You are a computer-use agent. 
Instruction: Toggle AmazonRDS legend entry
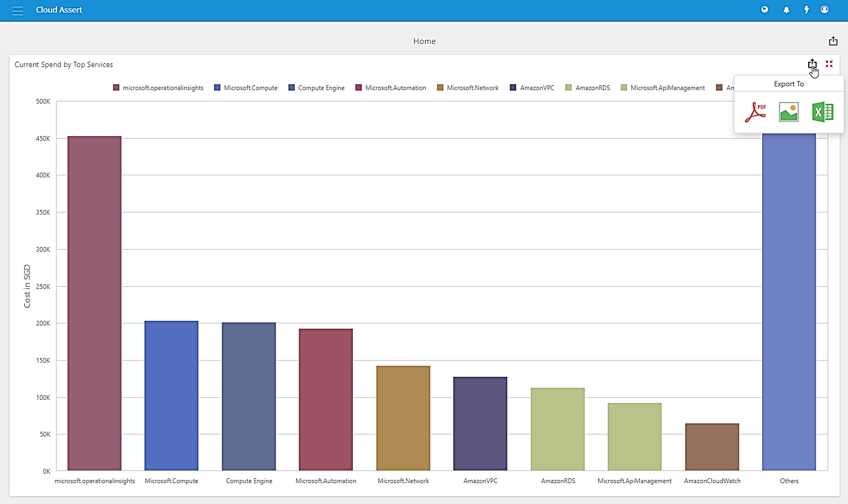588,88
